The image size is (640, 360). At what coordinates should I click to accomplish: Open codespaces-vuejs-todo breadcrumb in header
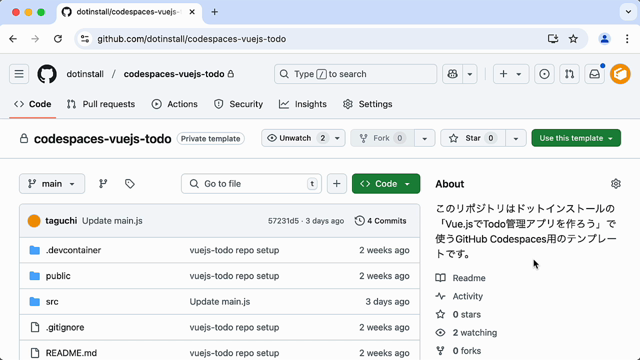pos(174,74)
